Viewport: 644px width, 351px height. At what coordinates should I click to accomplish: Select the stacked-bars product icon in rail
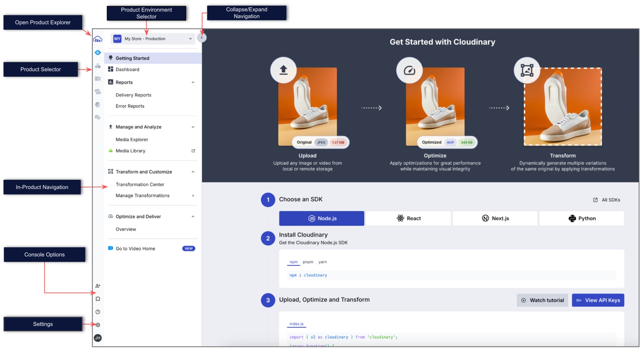(98, 92)
